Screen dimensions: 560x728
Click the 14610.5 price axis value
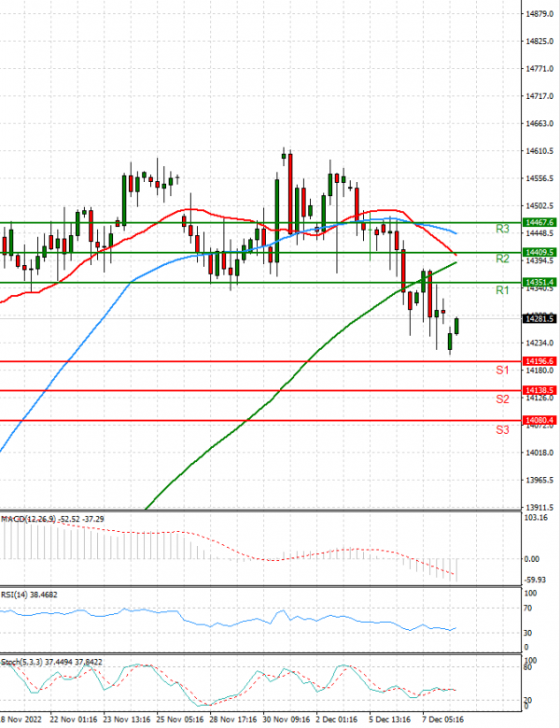pos(539,151)
